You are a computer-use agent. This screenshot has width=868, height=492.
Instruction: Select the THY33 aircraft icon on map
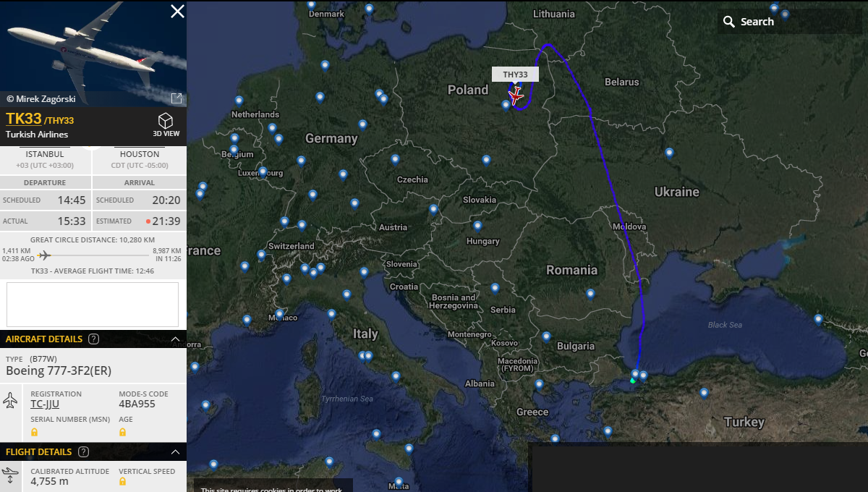point(516,96)
